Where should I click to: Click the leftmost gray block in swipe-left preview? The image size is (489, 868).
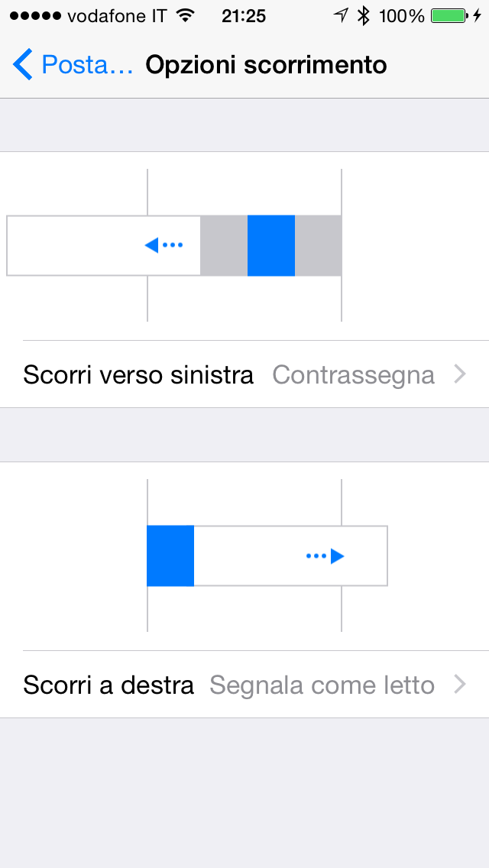(223, 245)
